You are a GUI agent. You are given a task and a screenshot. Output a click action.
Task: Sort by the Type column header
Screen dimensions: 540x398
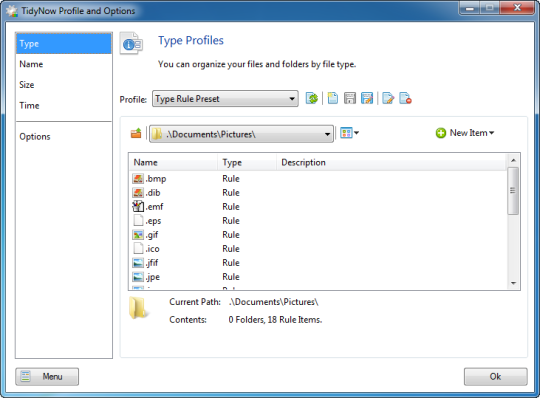tap(247, 162)
